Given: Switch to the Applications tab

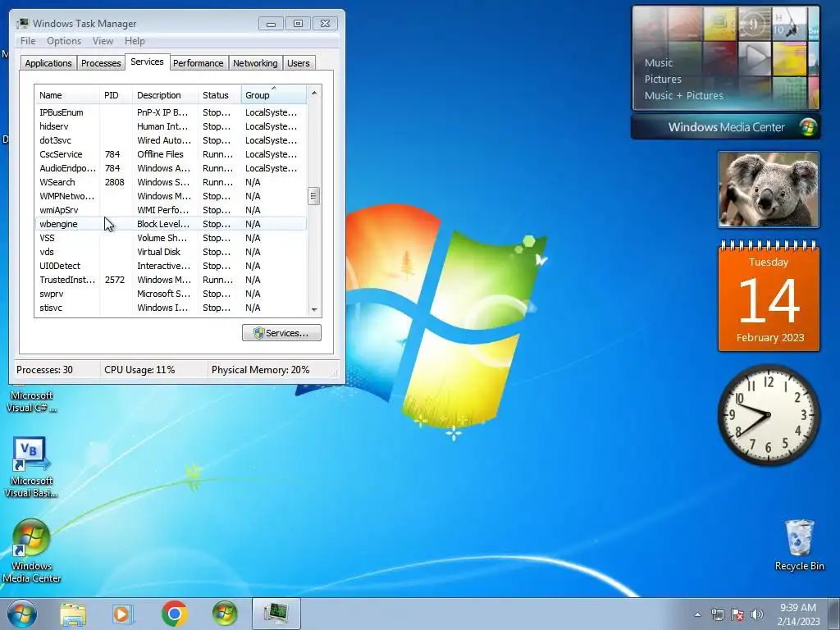Looking at the screenshot, I should pos(48,63).
